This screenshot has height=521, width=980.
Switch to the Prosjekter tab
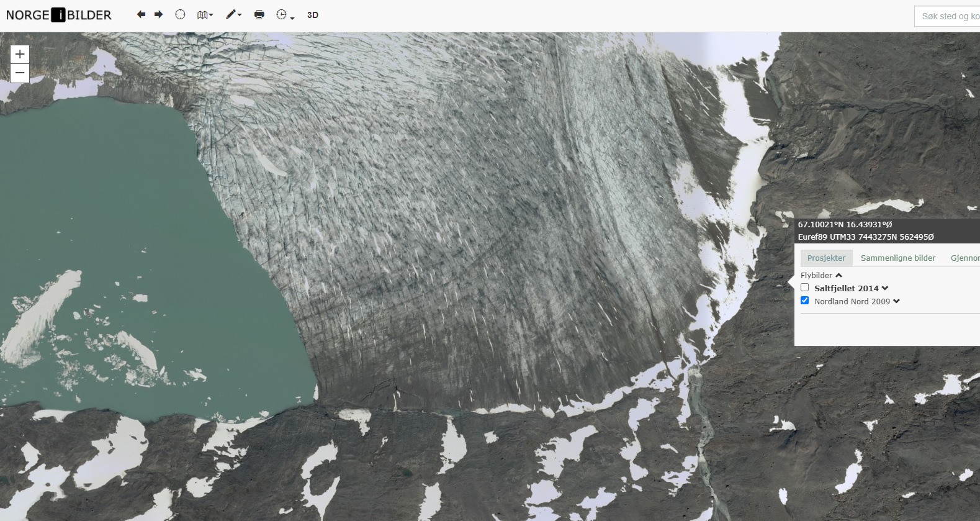coord(826,258)
